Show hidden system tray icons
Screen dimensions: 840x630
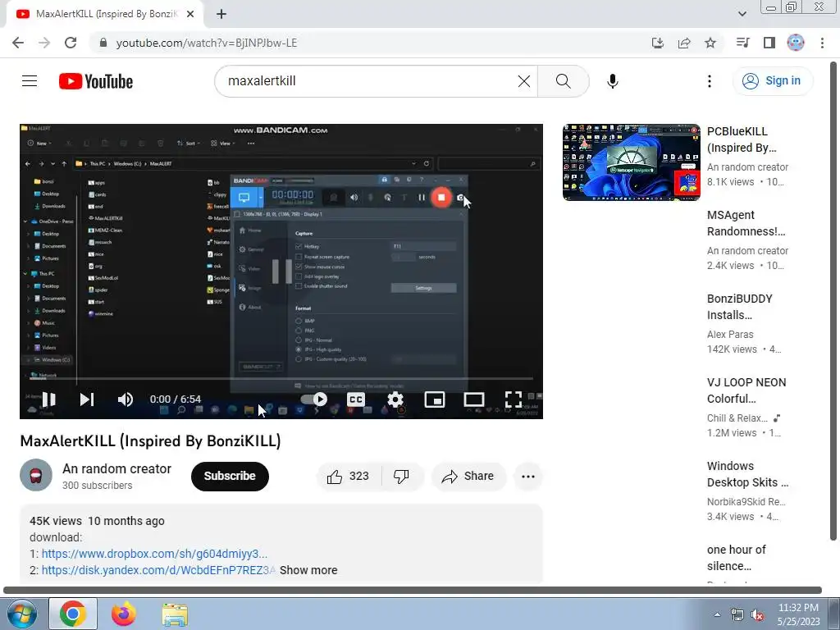click(x=717, y=614)
